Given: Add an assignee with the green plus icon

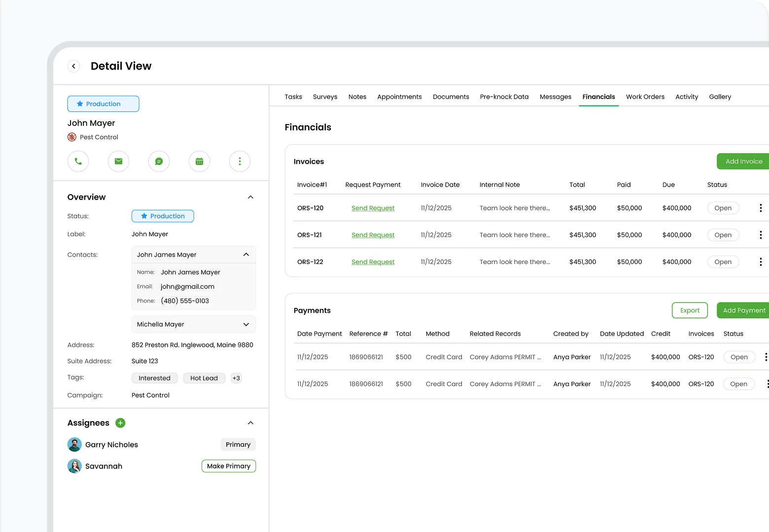Looking at the screenshot, I should (120, 423).
